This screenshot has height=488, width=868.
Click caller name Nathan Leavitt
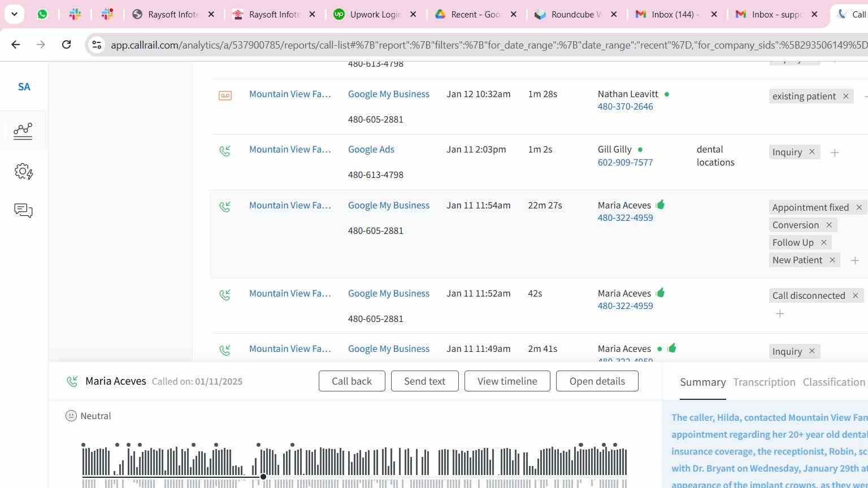pyautogui.click(x=628, y=94)
